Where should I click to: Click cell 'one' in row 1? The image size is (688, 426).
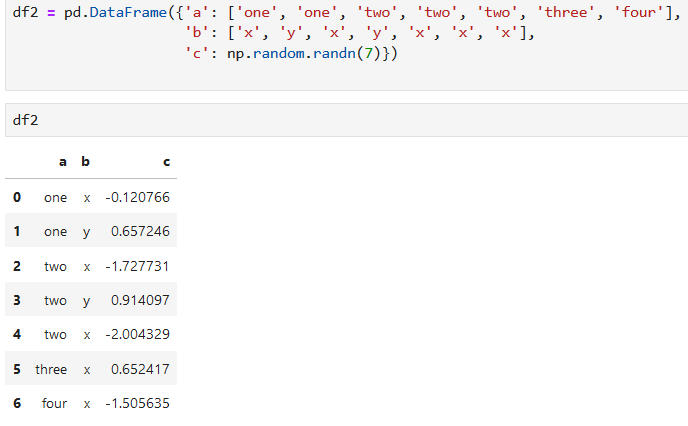55,231
